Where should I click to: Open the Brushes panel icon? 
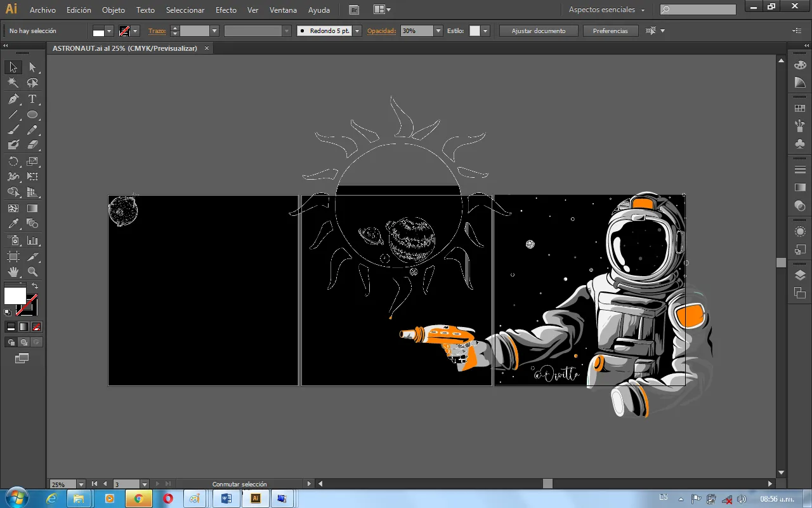point(800,126)
